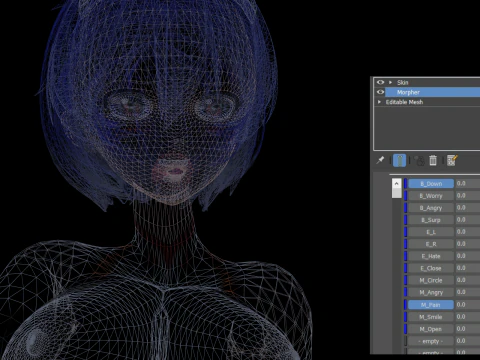Click the B_Down morph channel button
The width and height of the screenshot is (480, 360).
pyautogui.click(x=431, y=184)
